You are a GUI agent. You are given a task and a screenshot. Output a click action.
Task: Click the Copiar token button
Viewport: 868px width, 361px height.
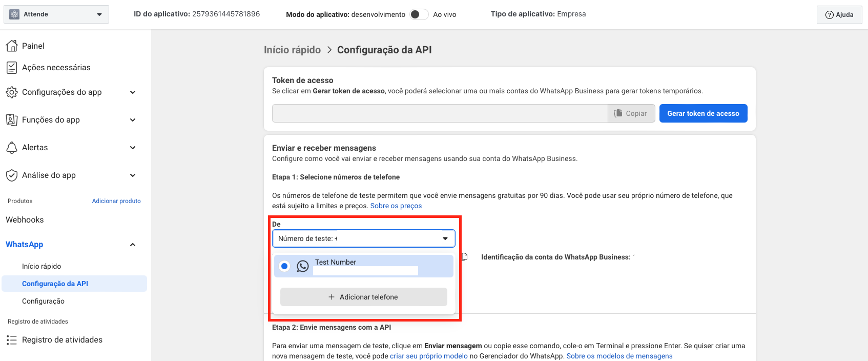pos(631,113)
